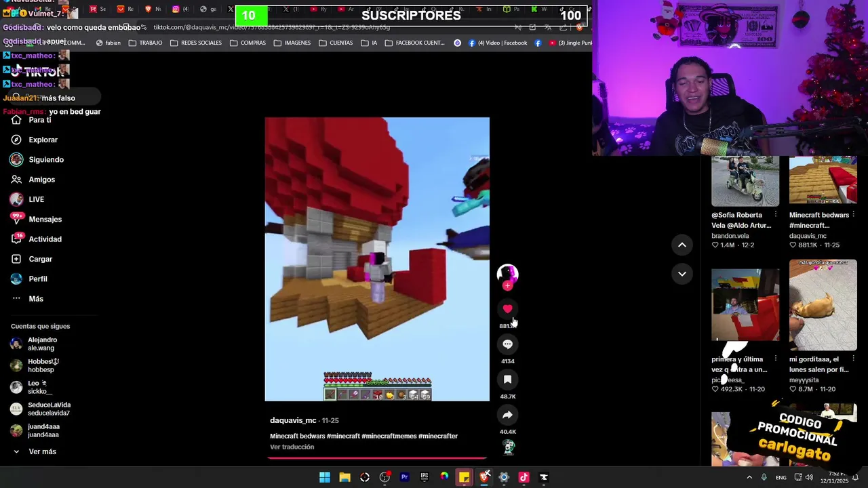The width and height of the screenshot is (868, 488).
Task: Open fabian bookmark
Action: (108, 43)
